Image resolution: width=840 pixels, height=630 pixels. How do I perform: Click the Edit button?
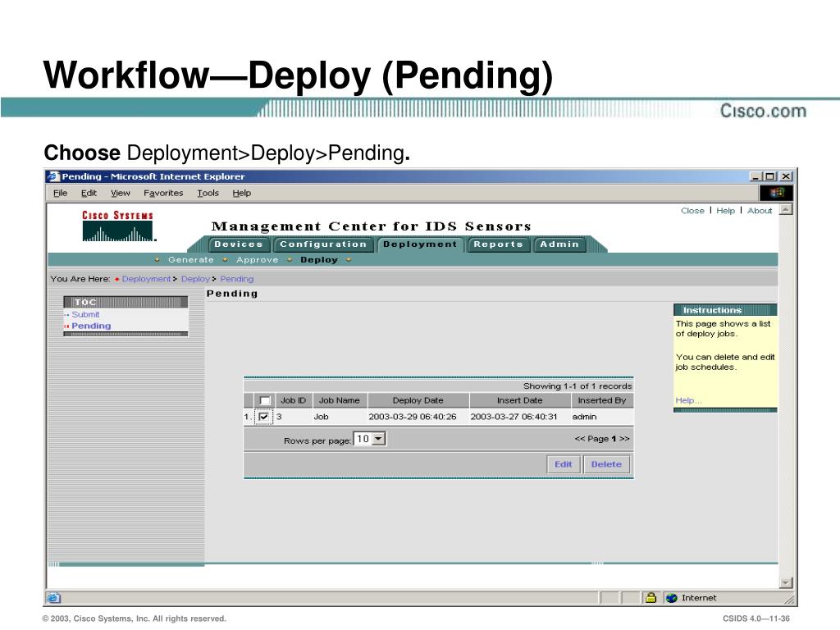563,464
